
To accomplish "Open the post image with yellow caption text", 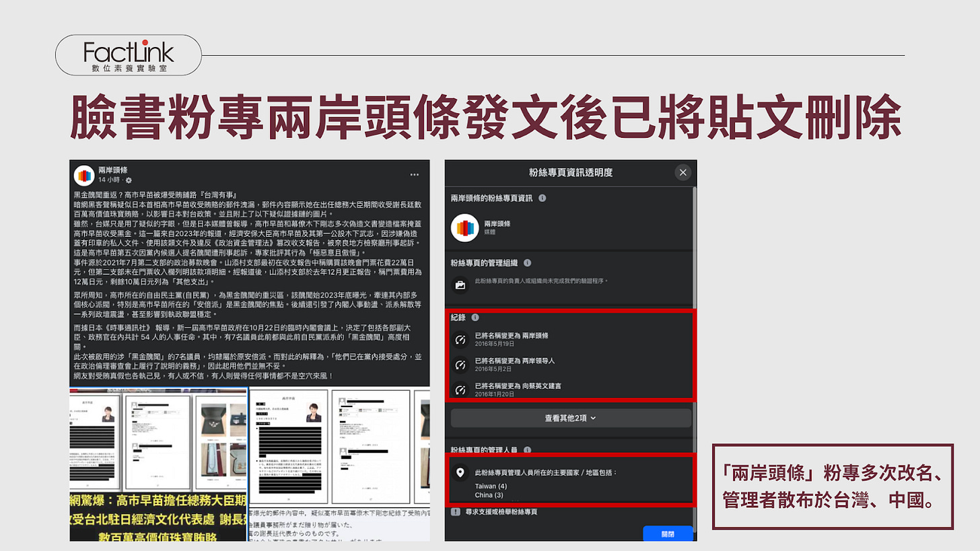I will click(x=159, y=464).
